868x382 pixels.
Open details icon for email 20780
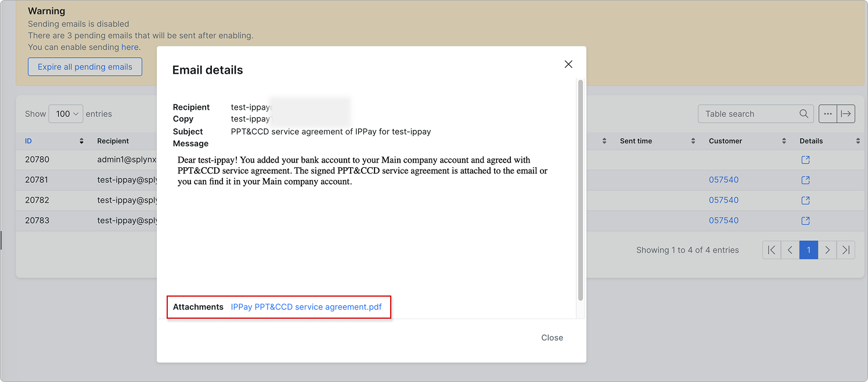[805, 160]
